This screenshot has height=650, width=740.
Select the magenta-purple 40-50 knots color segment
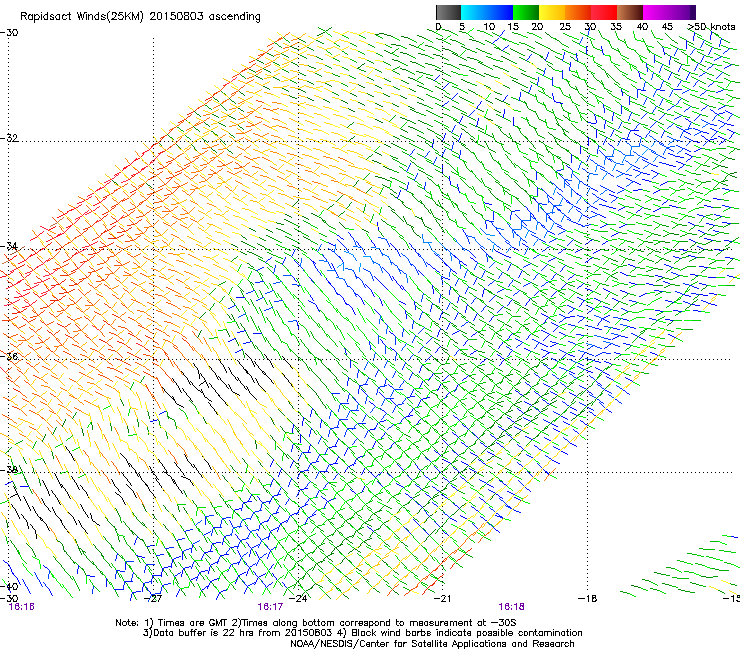(669, 12)
